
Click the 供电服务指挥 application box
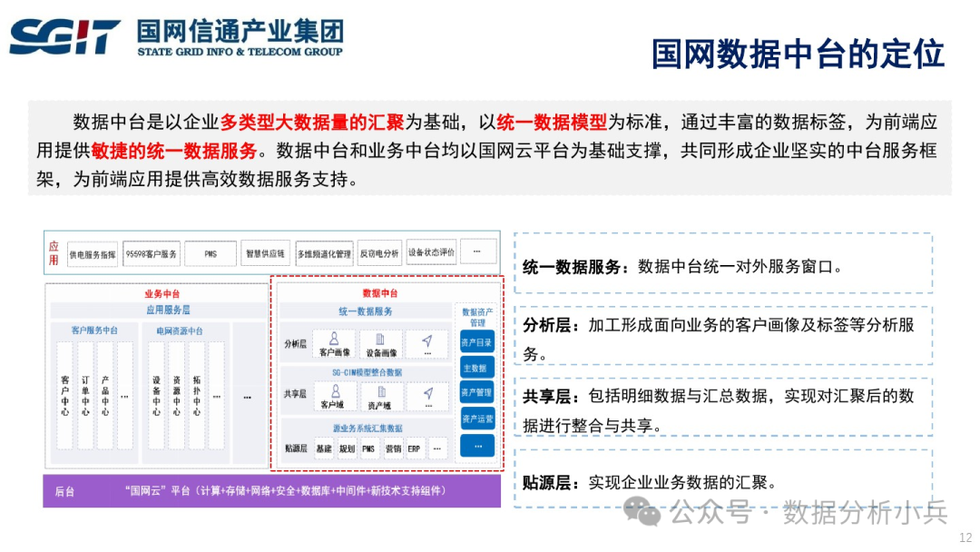[93, 255]
